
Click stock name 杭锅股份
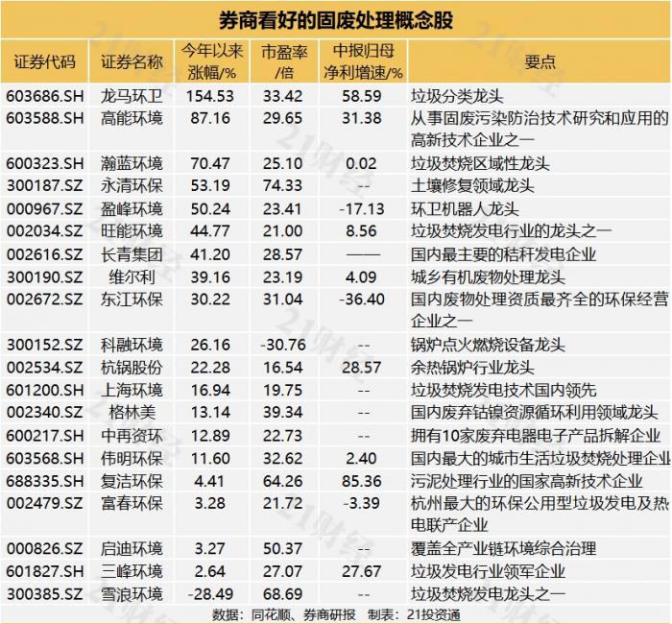[x=132, y=368]
